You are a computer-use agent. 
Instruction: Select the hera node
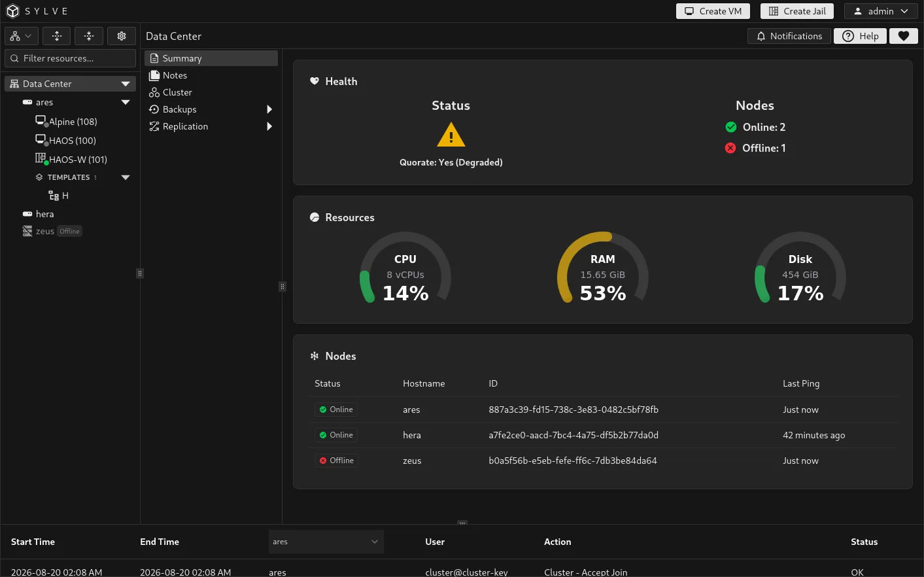coord(39,214)
